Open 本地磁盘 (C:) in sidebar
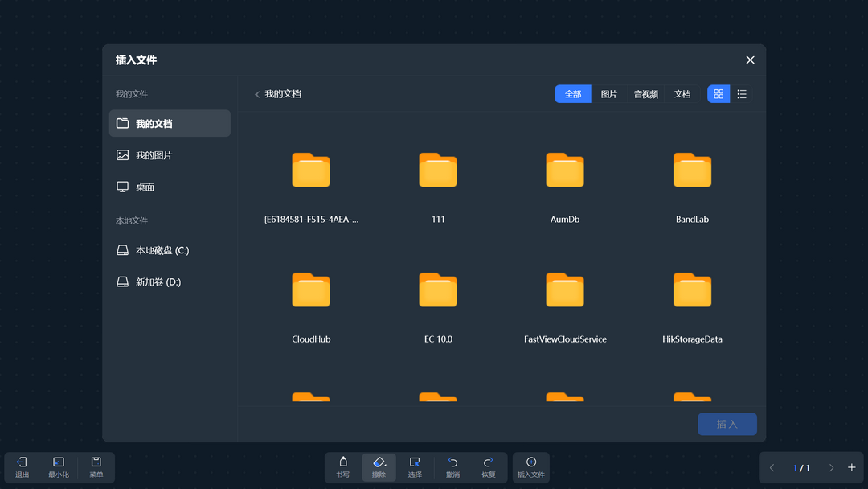Image resolution: width=868 pixels, height=489 pixels. [x=162, y=250]
